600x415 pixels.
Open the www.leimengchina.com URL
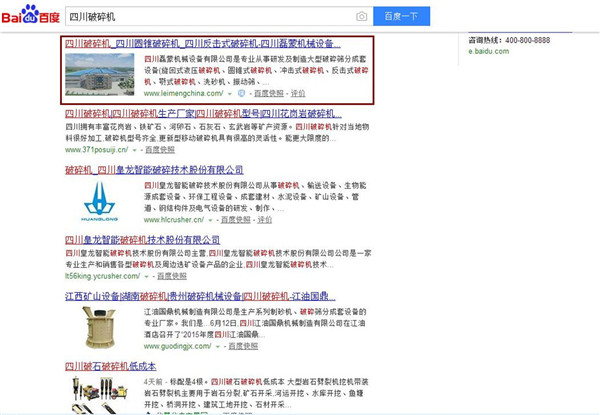[x=184, y=93]
